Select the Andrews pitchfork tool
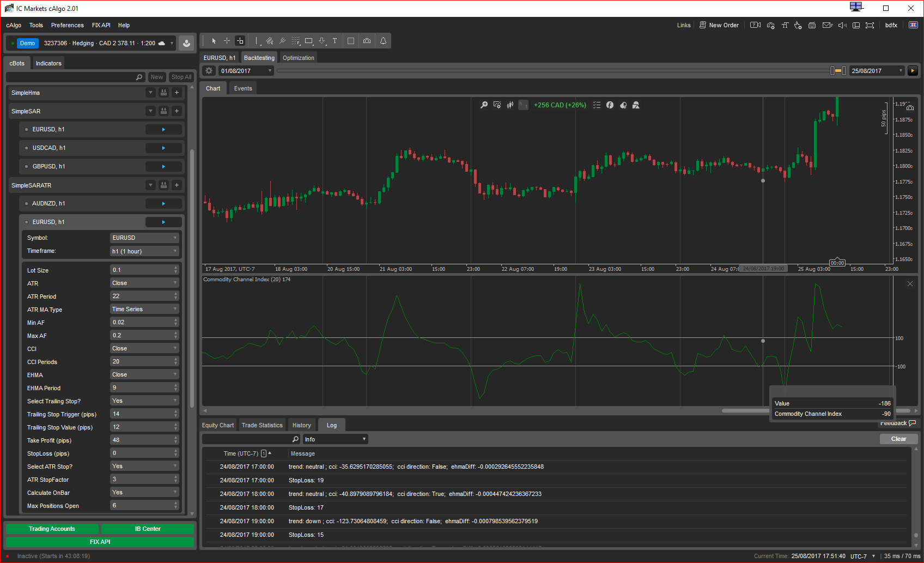The height and width of the screenshot is (563, 924). pos(282,41)
